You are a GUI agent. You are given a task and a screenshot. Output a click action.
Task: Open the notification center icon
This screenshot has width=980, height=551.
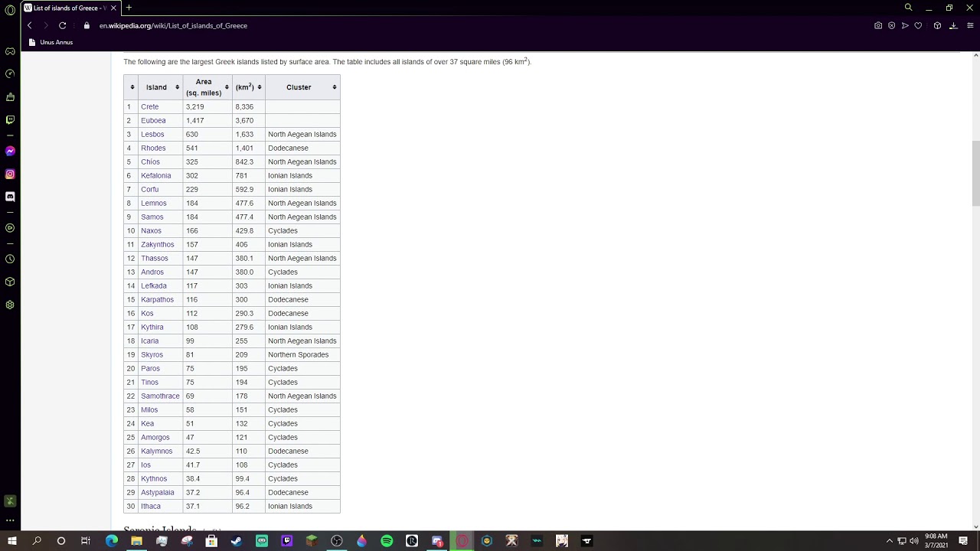click(963, 541)
